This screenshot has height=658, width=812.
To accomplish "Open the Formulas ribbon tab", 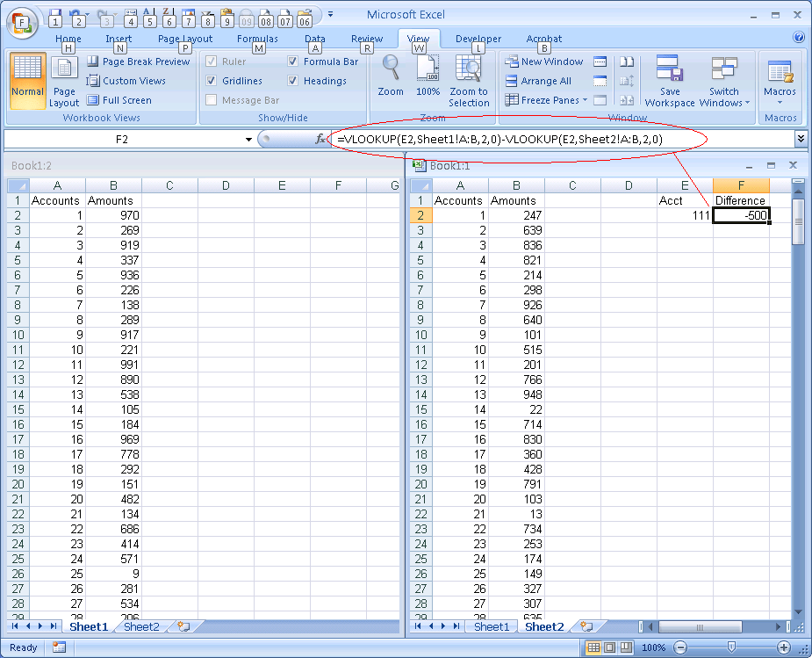I will pyautogui.click(x=257, y=39).
